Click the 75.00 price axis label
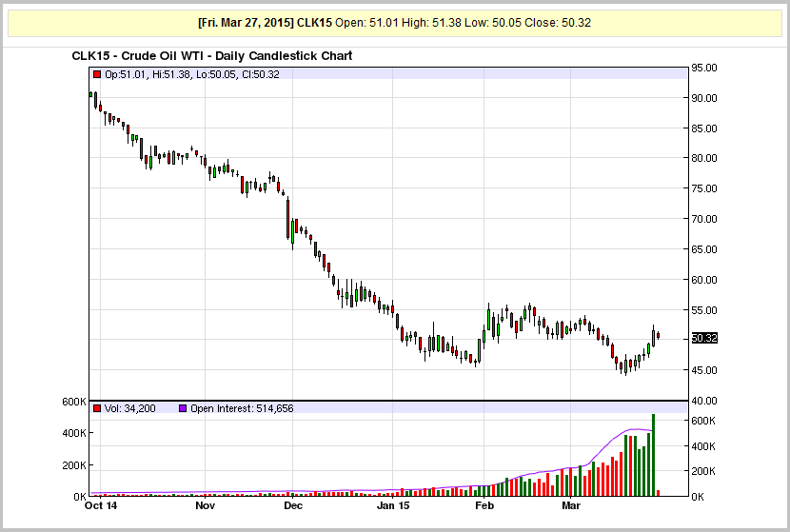Viewport: 790px width, 532px height. [703, 188]
